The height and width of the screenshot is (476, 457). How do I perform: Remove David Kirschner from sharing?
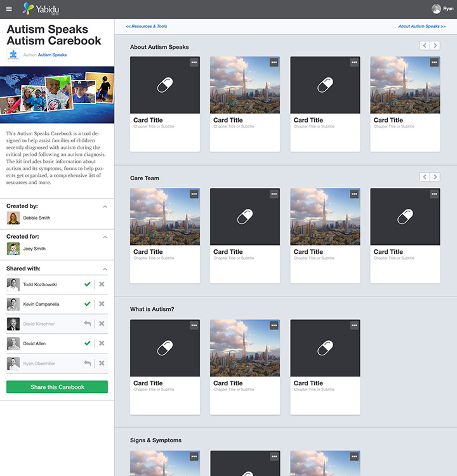pyautogui.click(x=102, y=324)
